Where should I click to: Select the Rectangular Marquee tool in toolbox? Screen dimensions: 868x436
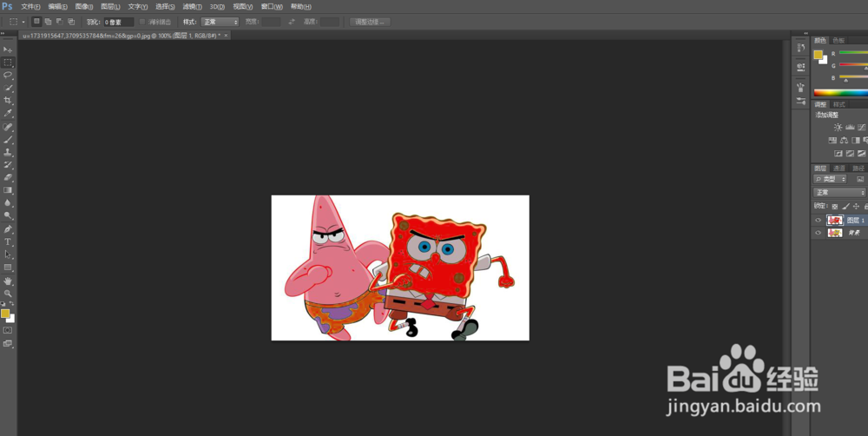[x=8, y=63]
